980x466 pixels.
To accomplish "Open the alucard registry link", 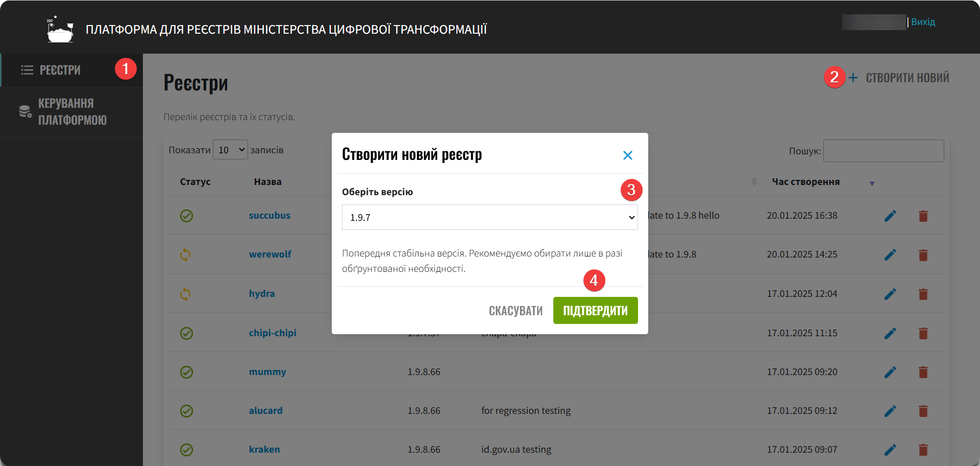I will point(265,411).
